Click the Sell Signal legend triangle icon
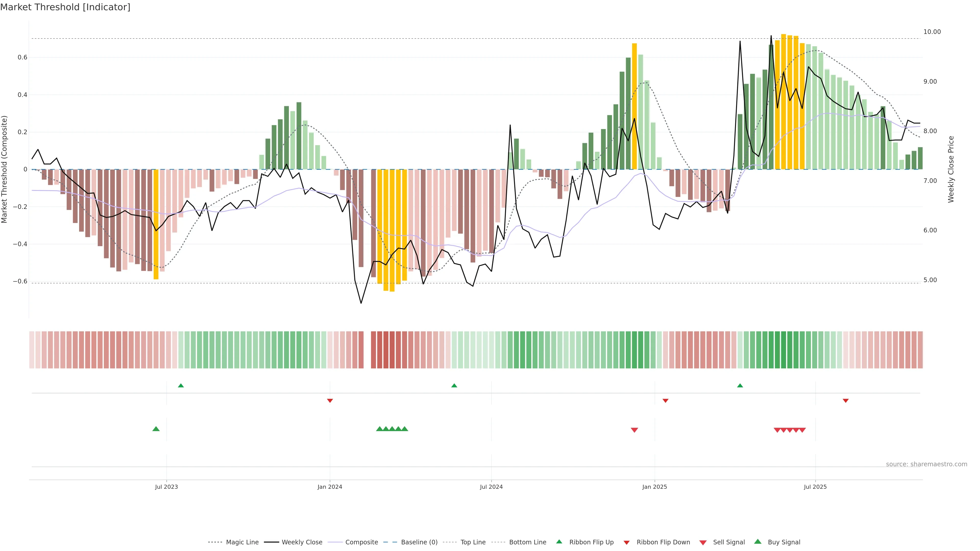 click(x=703, y=542)
